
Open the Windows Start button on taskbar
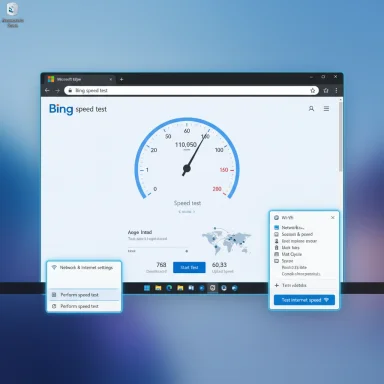(x=147, y=288)
